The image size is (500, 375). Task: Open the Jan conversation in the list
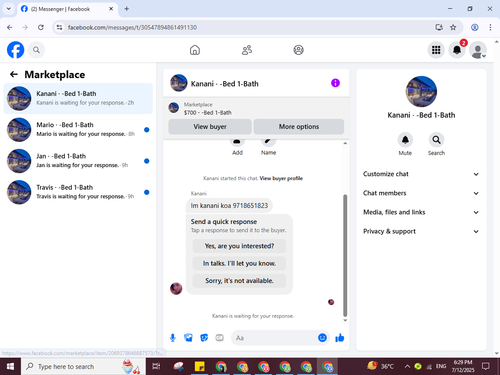pos(78,161)
